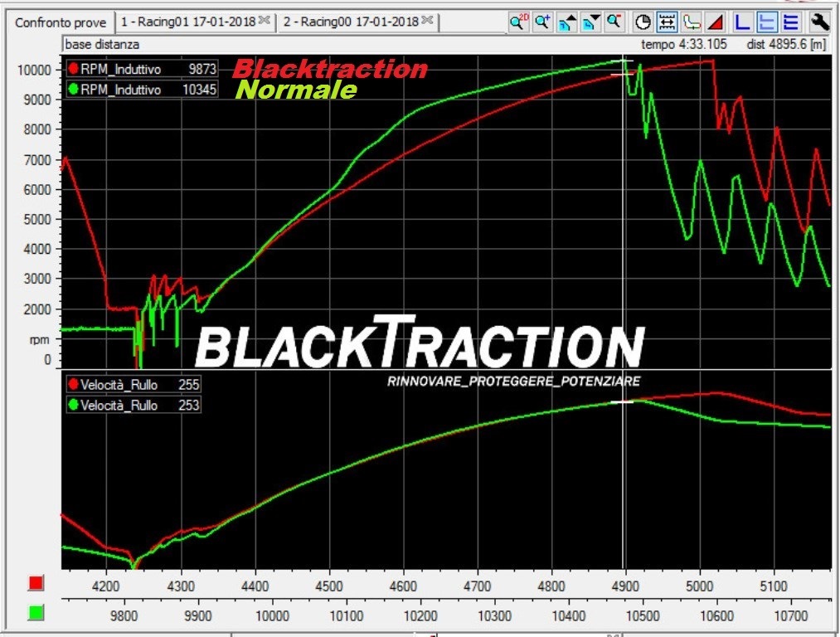Click the red Velocità_Rullo legend entry
840x637 pixels.
click(134, 385)
